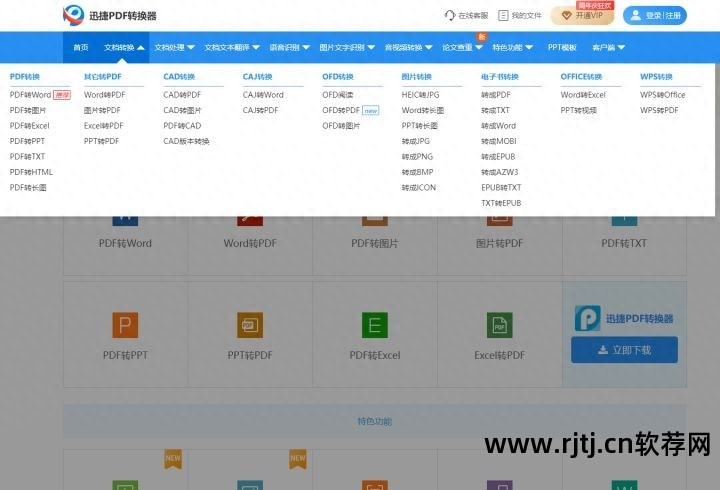Viewport: 720px width, 490px height.
Task: Open CAJ转Word entry
Action: click(263, 95)
